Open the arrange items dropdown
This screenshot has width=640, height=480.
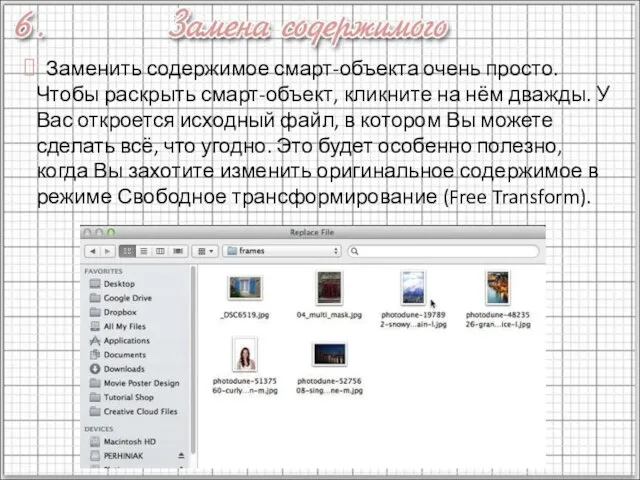pos(205,251)
